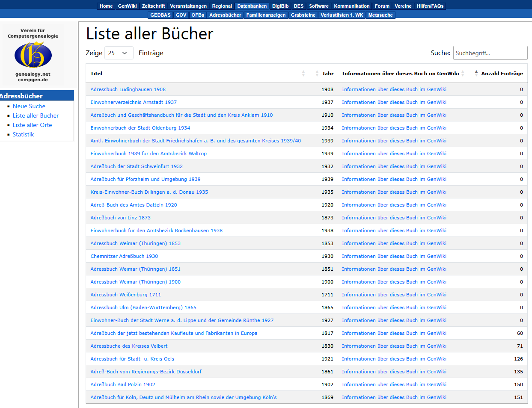Open Neue Suche in sidebar
This screenshot has height=408, width=532.
coord(29,106)
